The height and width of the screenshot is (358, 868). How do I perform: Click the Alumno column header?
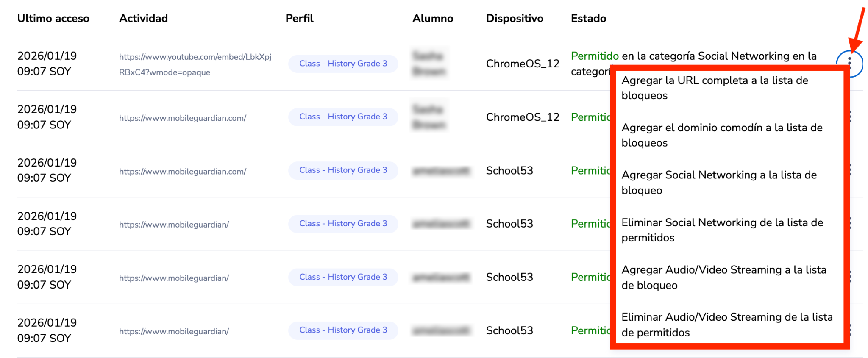[433, 18]
